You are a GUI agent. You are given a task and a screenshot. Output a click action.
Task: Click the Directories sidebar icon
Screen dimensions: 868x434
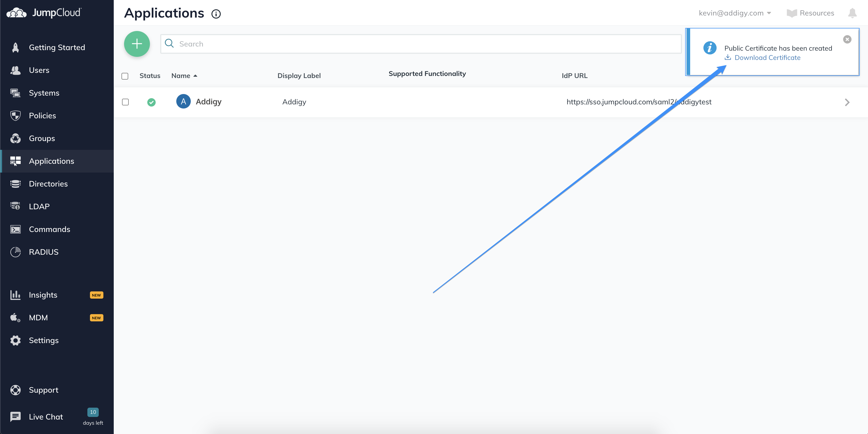[x=16, y=184]
